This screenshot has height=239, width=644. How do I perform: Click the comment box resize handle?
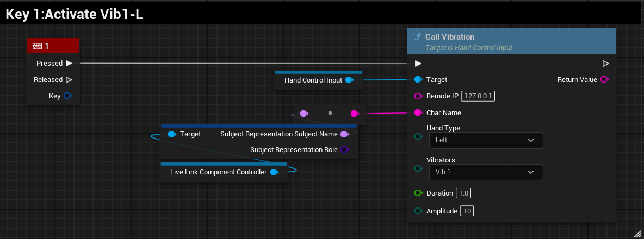[x=637, y=232]
